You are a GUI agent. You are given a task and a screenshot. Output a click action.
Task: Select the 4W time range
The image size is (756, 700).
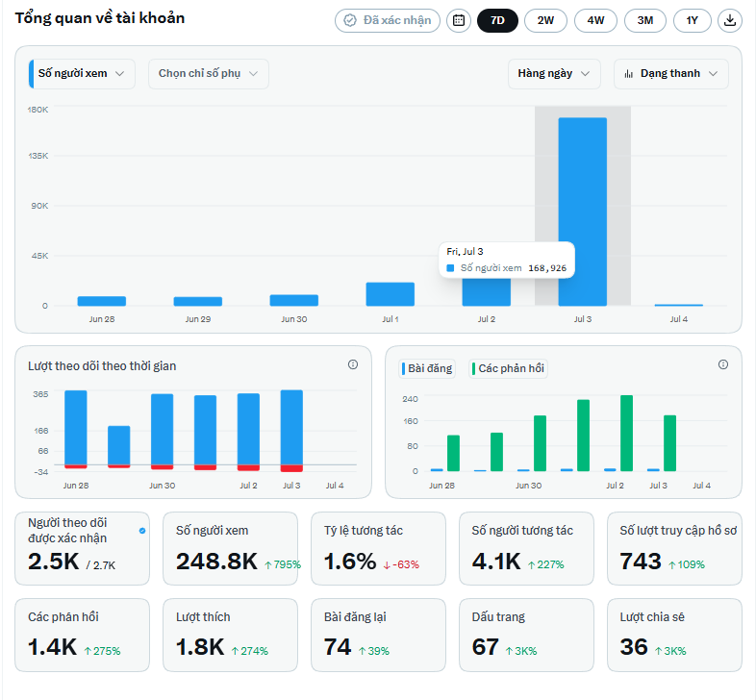tap(595, 21)
